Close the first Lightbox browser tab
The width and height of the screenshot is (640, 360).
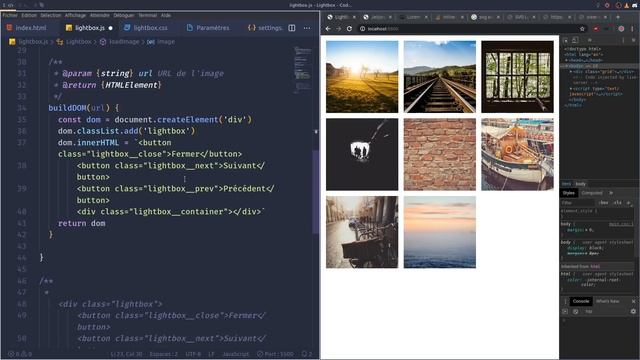pyautogui.click(x=354, y=17)
